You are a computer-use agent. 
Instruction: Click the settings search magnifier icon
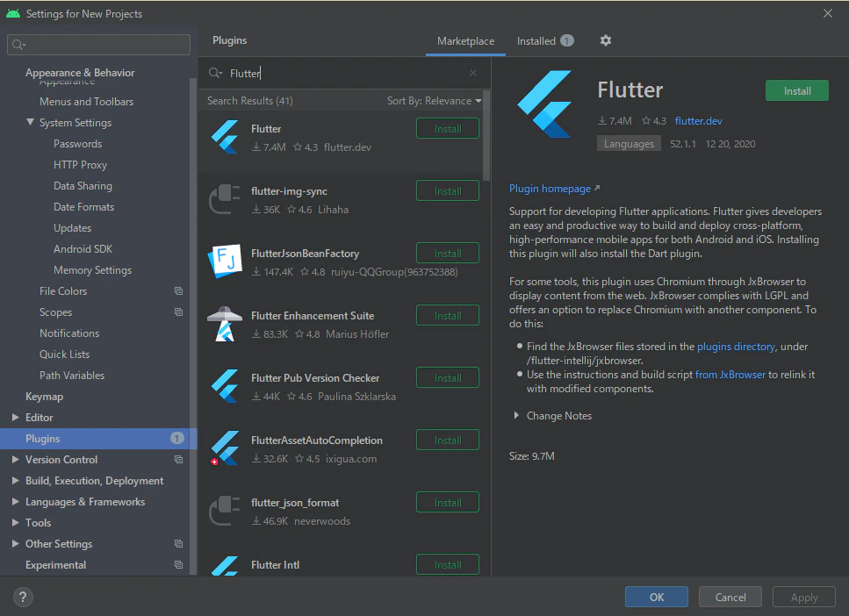pyautogui.click(x=18, y=45)
